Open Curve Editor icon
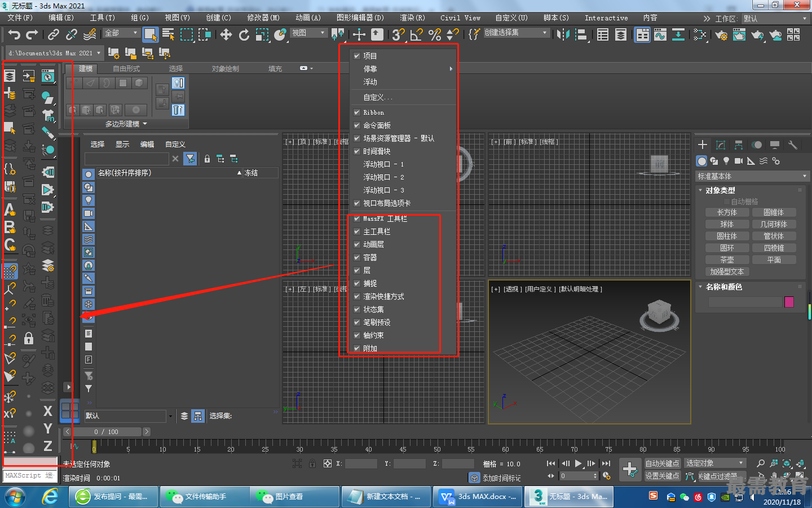This screenshot has width=812, height=508. 660,34
